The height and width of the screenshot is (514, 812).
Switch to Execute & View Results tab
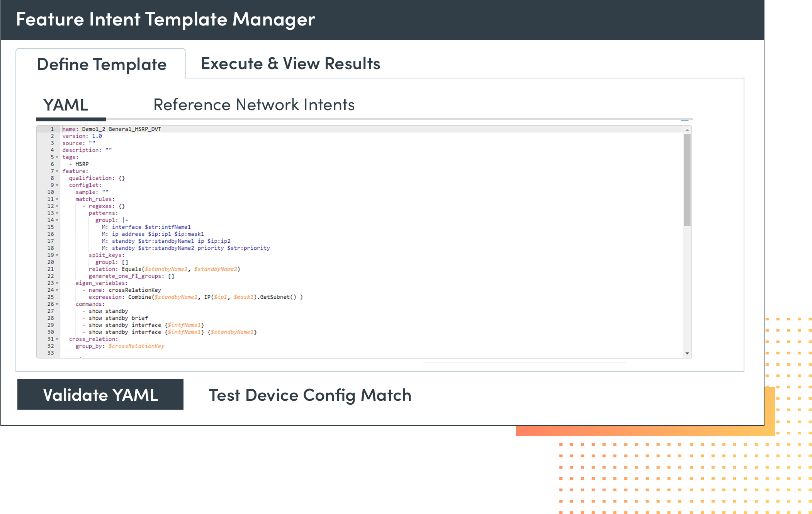click(x=290, y=64)
